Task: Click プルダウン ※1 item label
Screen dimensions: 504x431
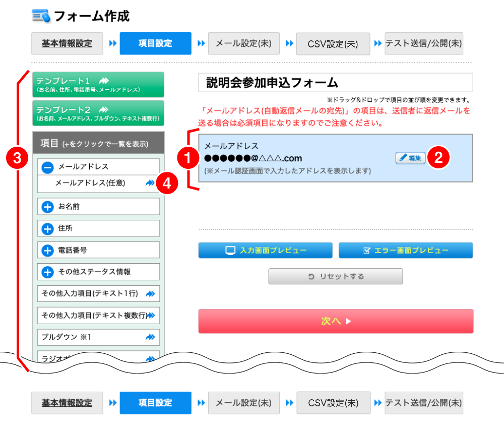Action: tap(67, 337)
